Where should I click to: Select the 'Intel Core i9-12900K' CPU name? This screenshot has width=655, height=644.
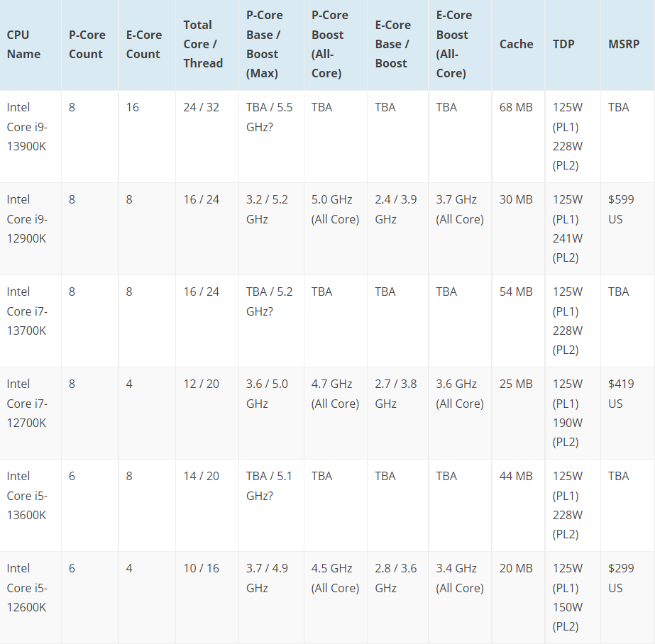coord(27,219)
